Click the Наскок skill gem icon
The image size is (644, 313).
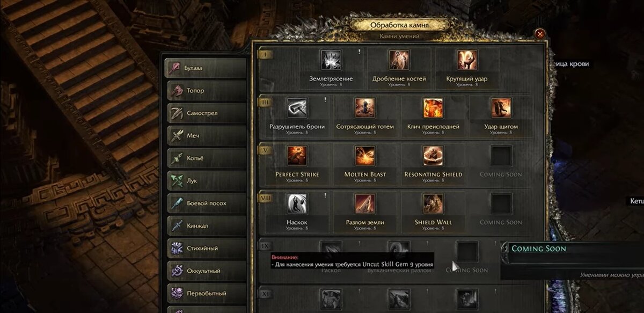pyautogui.click(x=297, y=203)
